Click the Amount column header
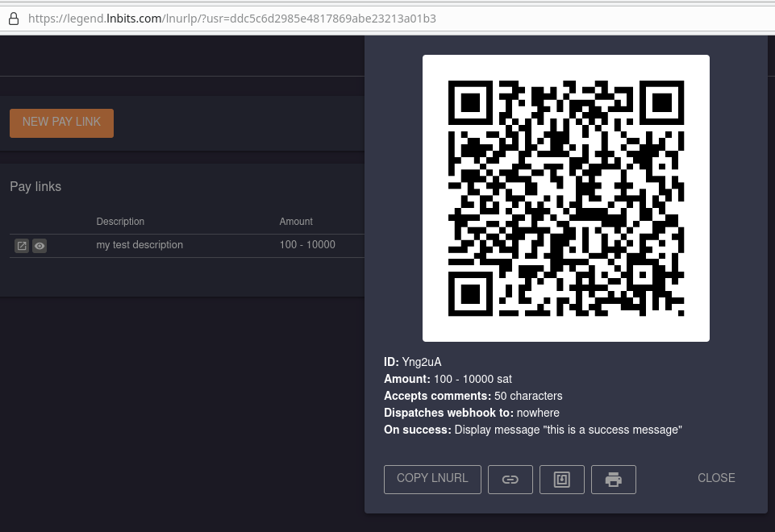 point(296,222)
